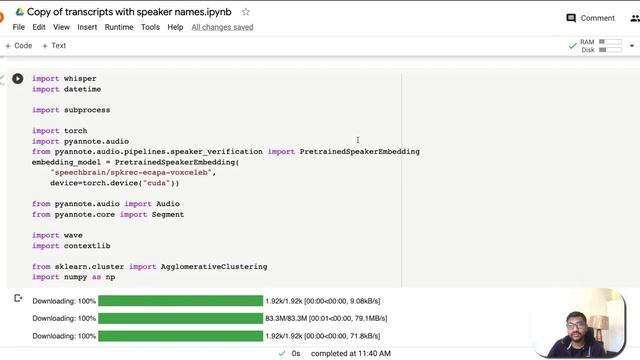Image resolution: width=640 pixels, height=360 pixels.
Task: Click the Comment button
Action: pos(590,18)
